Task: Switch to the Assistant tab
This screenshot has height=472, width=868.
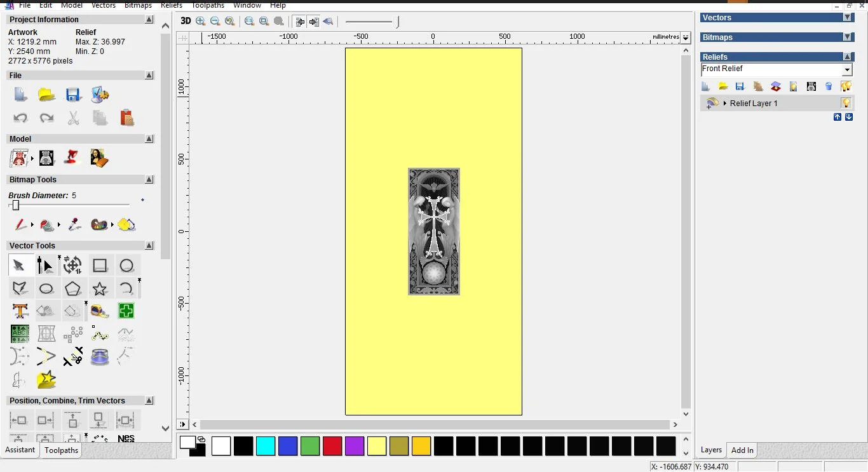Action: pyautogui.click(x=20, y=450)
